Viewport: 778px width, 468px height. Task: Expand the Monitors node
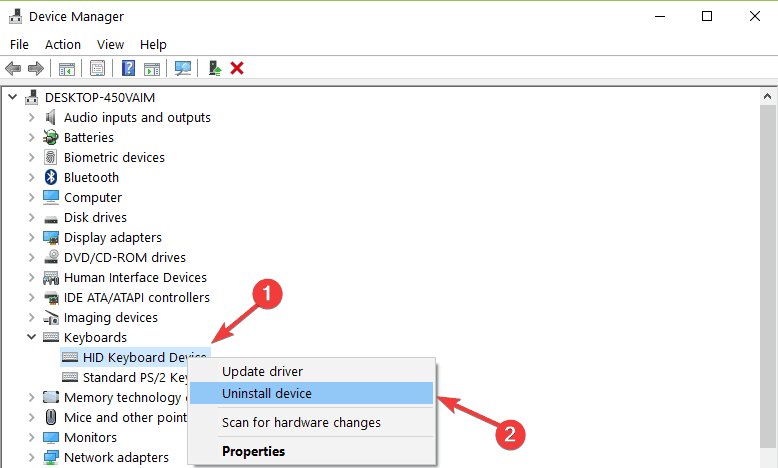tap(31, 437)
